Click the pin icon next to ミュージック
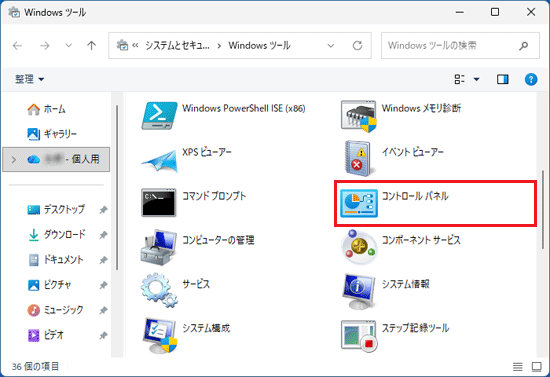This screenshot has height=377, width=550. [x=103, y=310]
